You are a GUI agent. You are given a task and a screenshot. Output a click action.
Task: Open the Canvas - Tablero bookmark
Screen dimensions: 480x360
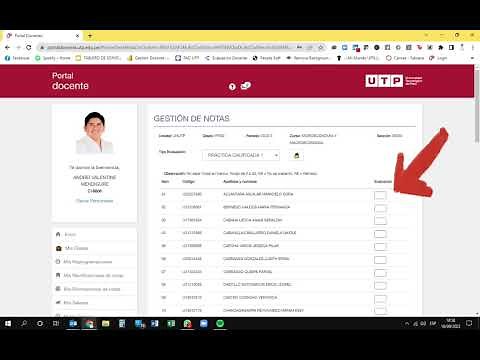(405, 58)
